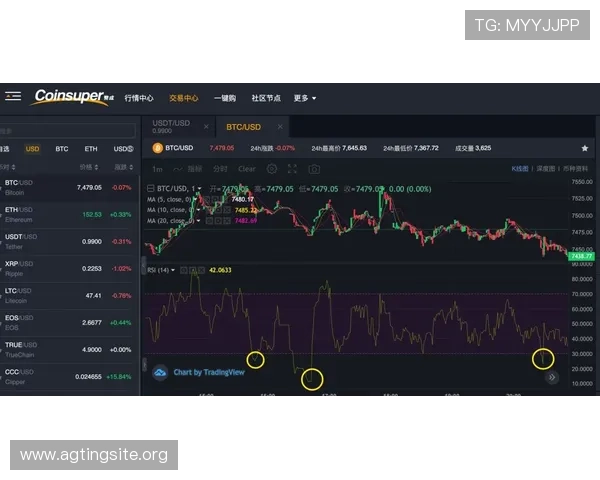Viewport: 600px width, 480px height.
Task: Open 社区节点 in navigation
Action: [266, 98]
